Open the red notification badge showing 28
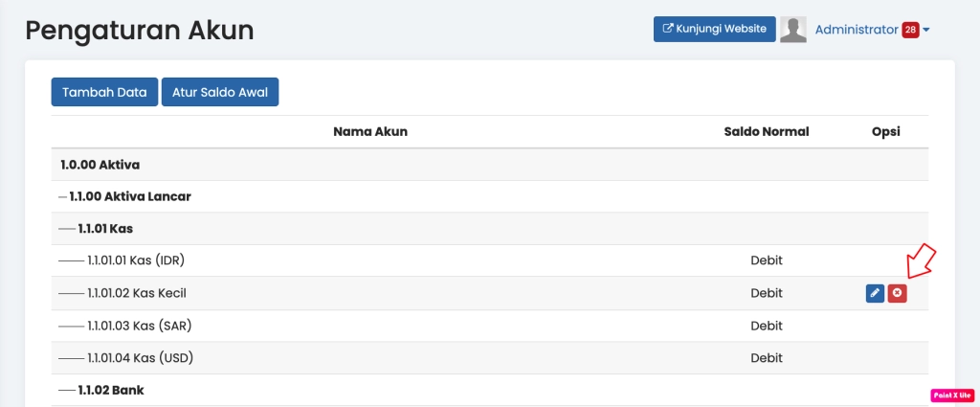 (x=910, y=30)
